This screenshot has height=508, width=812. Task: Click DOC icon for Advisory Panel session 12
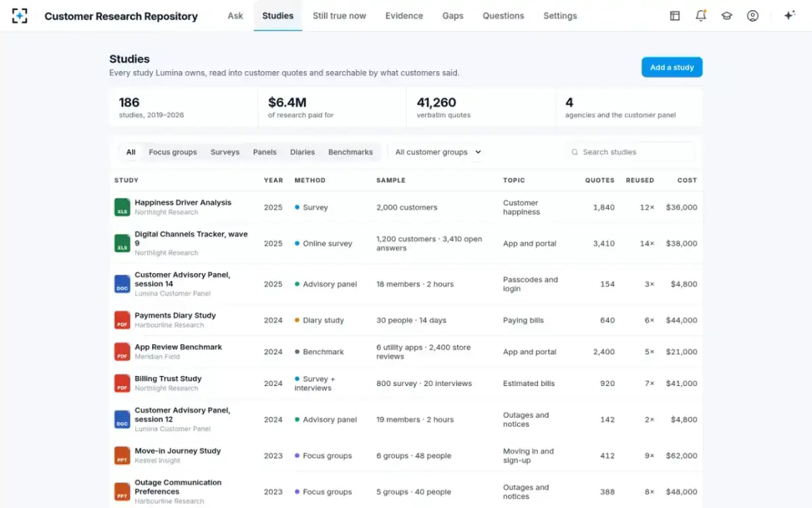122,419
